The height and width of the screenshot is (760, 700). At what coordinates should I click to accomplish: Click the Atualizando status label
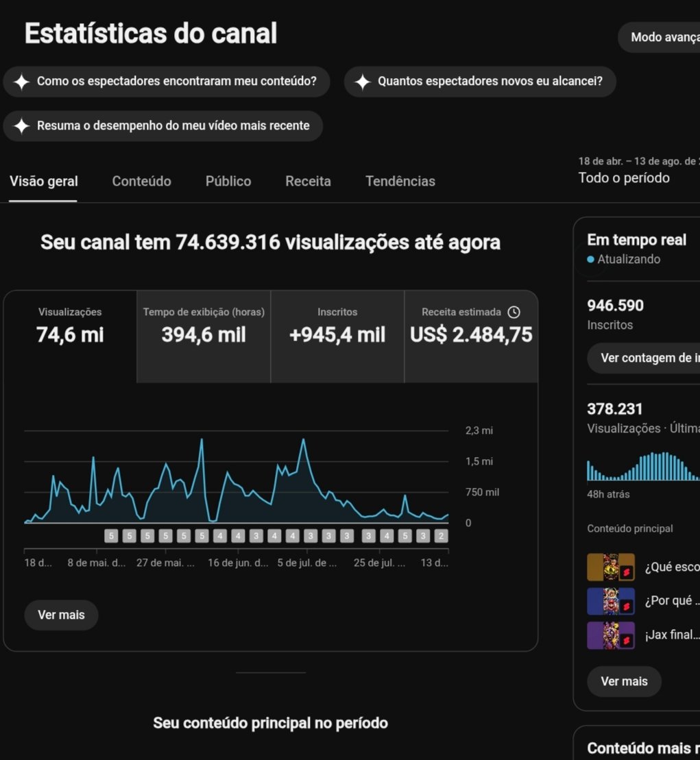click(x=628, y=259)
